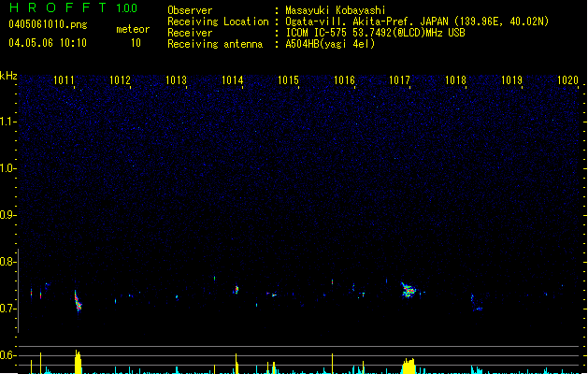Click the ICOM IC-575 53.7492 MHz USB text

pyautogui.click(x=376, y=33)
